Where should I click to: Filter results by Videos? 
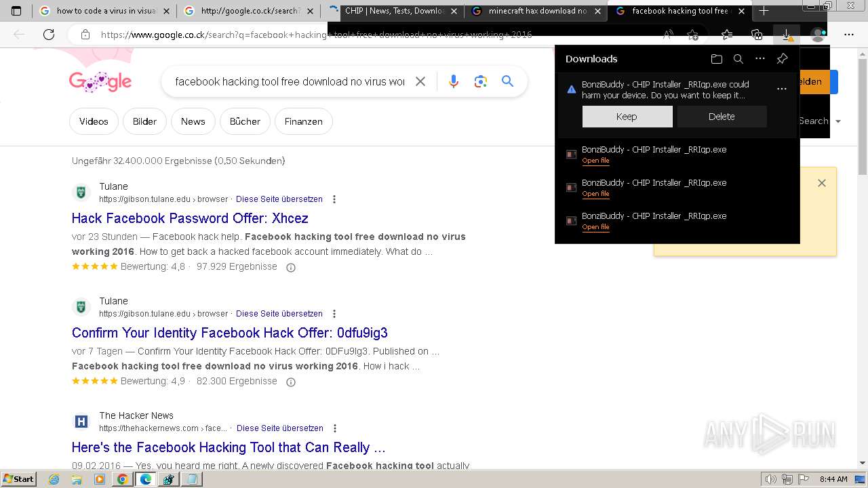click(x=94, y=121)
